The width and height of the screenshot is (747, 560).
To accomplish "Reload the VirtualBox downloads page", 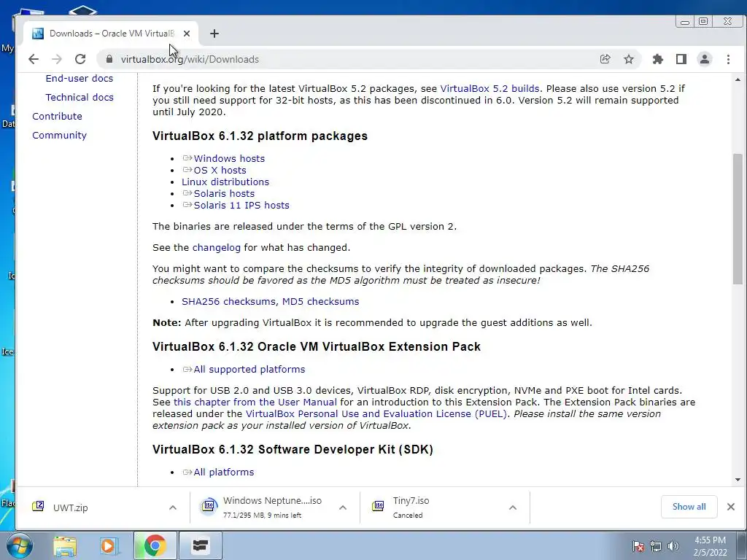I will click(x=80, y=59).
